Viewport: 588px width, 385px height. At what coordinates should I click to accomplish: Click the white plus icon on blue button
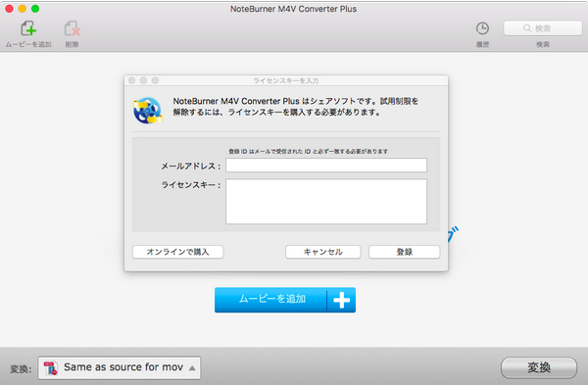342,301
